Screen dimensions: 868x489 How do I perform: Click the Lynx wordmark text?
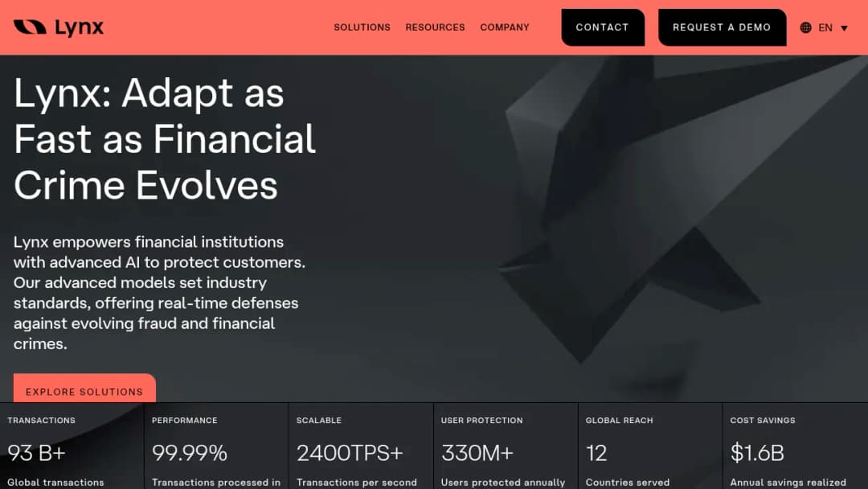pyautogui.click(x=79, y=27)
